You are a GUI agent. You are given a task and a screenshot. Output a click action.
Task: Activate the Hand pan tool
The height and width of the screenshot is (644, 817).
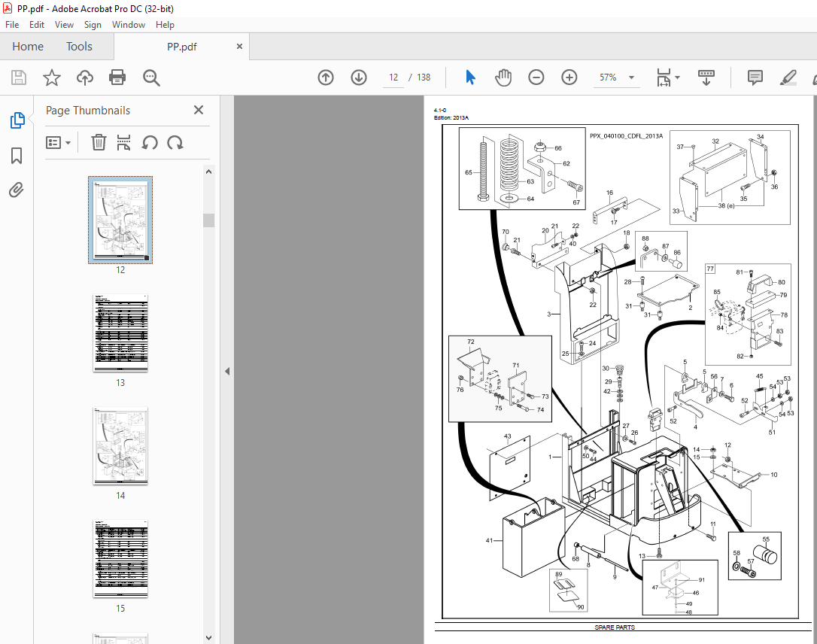[x=503, y=77]
